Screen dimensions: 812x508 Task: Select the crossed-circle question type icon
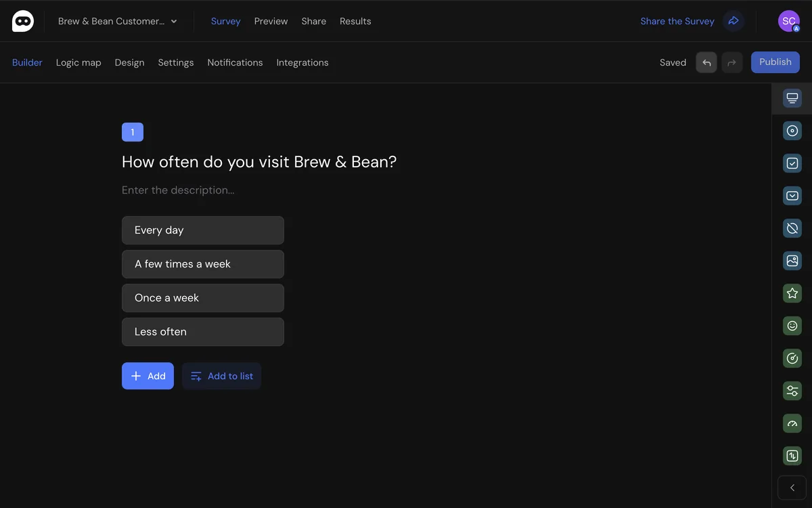tap(792, 228)
